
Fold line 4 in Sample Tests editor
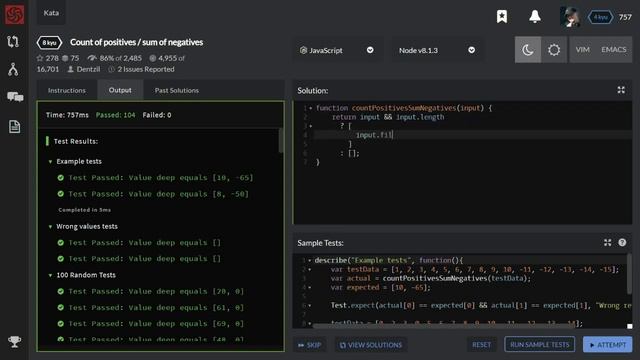pos(309,287)
